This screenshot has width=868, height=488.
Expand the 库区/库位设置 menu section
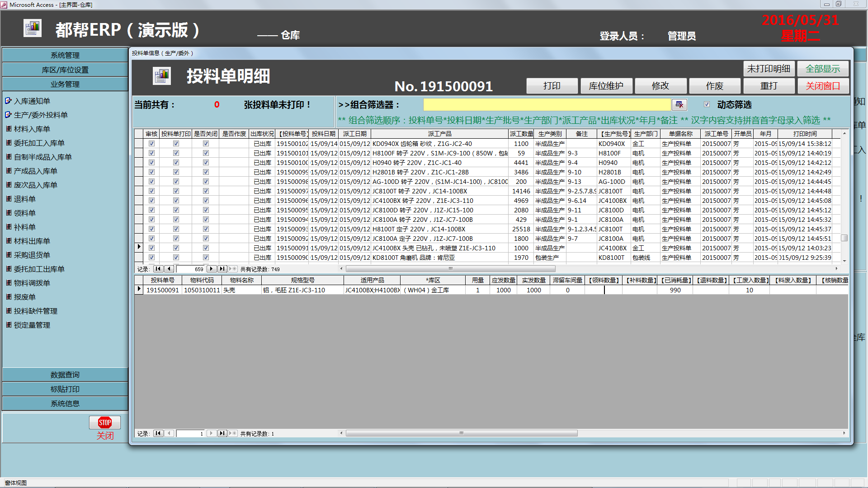click(65, 70)
